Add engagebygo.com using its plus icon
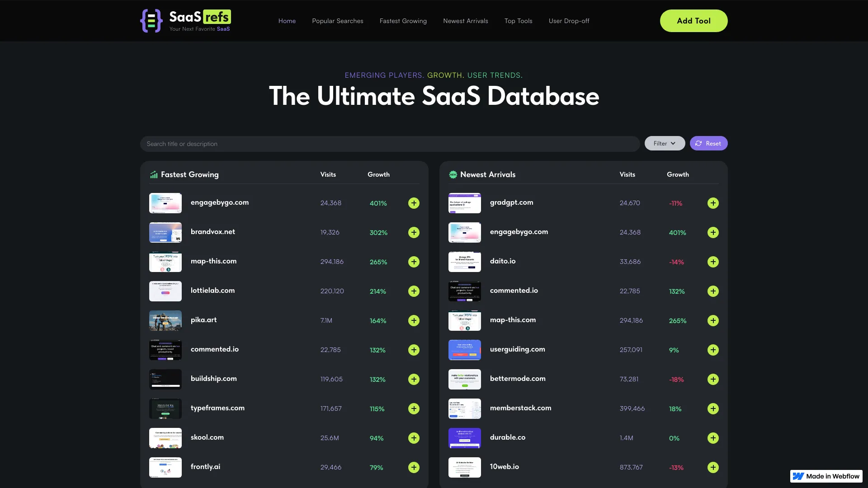Viewport: 868px width, 488px height. point(414,203)
